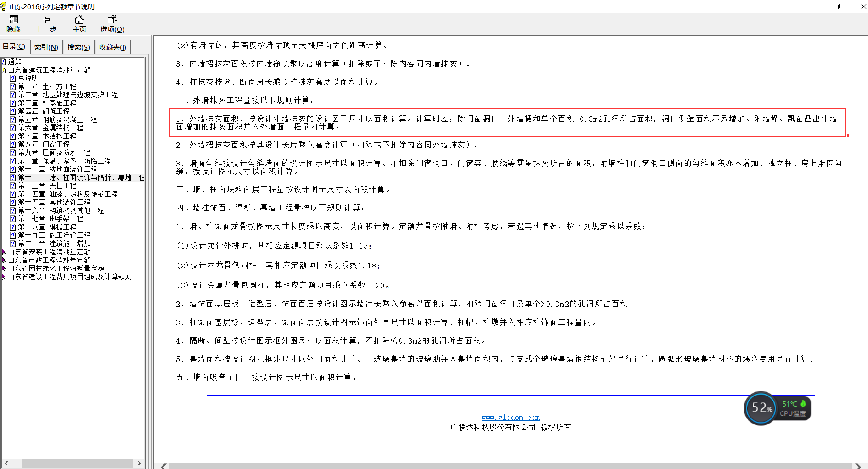Open chapter 模板工程 in the tree
The width and height of the screenshot is (868, 469).
click(x=47, y=227)
